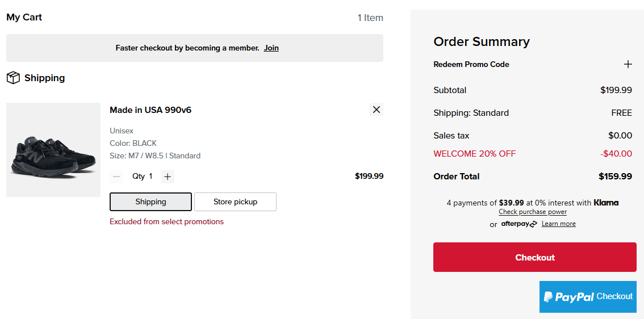Decrease quantity with the minus icon
644x319 pixels.
(x=116, y=177)
